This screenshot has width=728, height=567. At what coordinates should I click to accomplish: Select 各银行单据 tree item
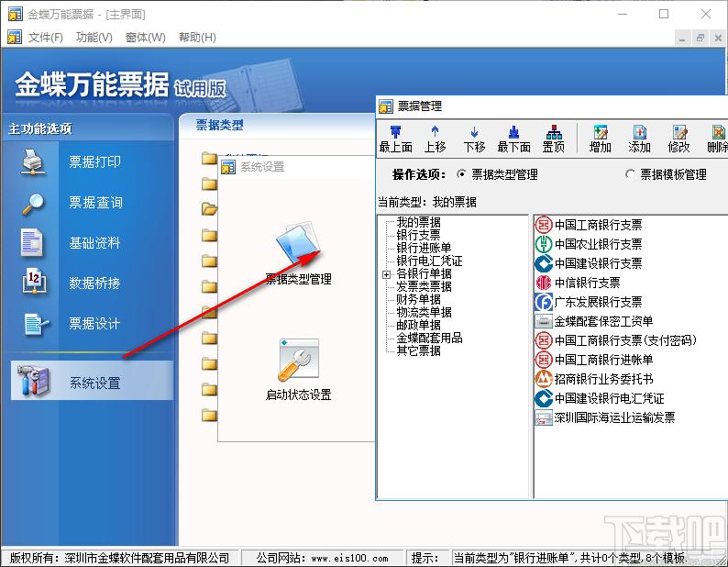pyautogui.click(x=424, y=273)
